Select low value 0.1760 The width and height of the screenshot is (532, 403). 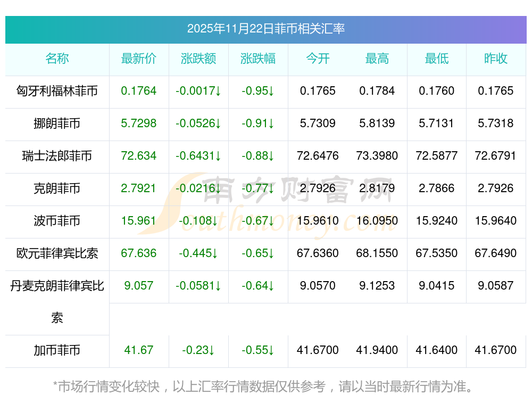tap(437, 91)
